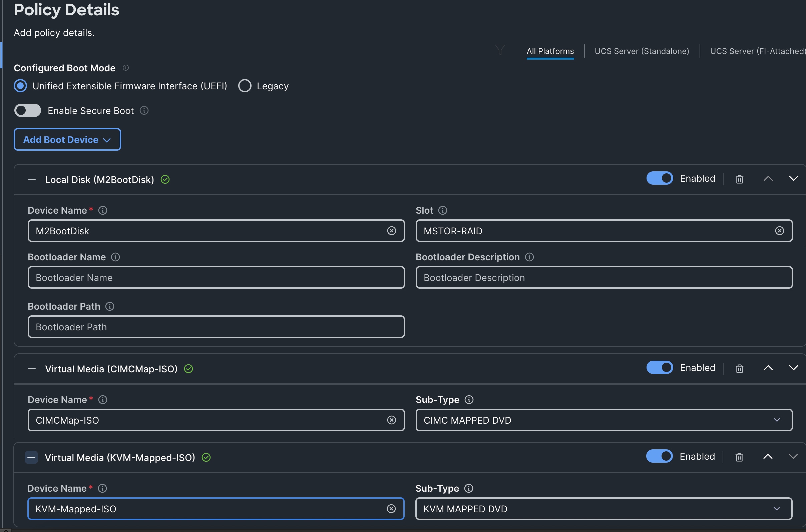
Task: Click the Bootloader Name input field
Action: [216, 278]
